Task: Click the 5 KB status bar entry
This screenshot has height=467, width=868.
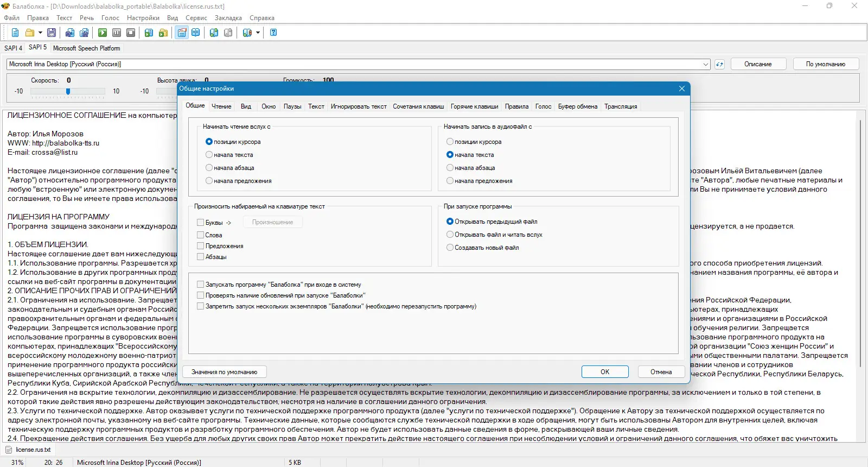Action: point(295,463)
